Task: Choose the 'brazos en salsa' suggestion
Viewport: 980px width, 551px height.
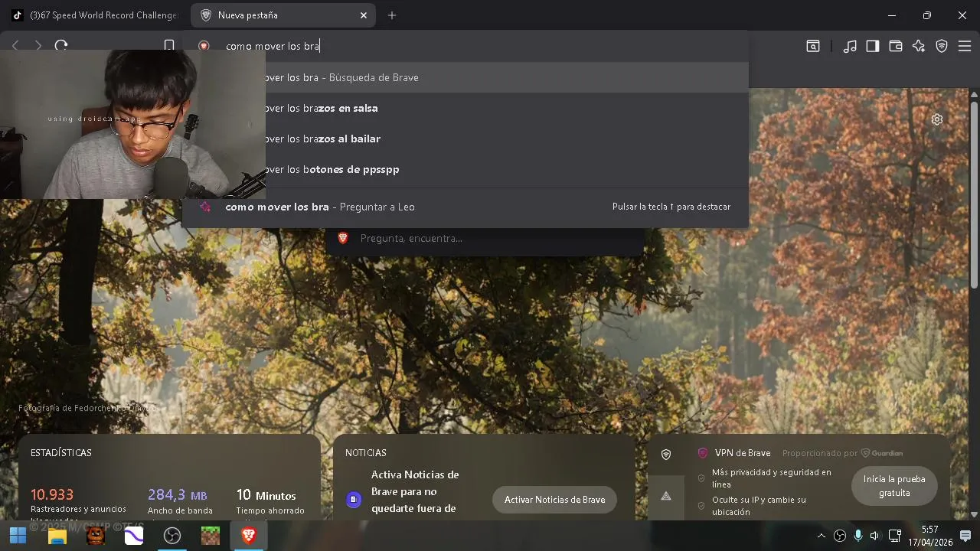Action: 465,108
